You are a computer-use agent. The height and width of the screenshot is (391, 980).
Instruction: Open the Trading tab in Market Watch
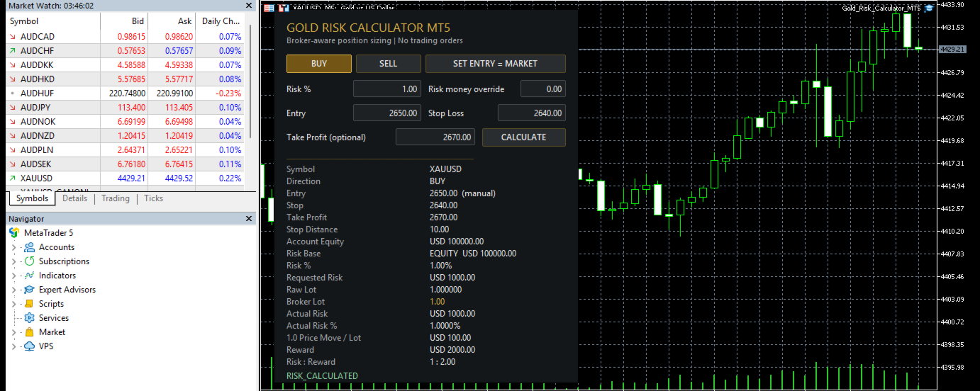116,199
